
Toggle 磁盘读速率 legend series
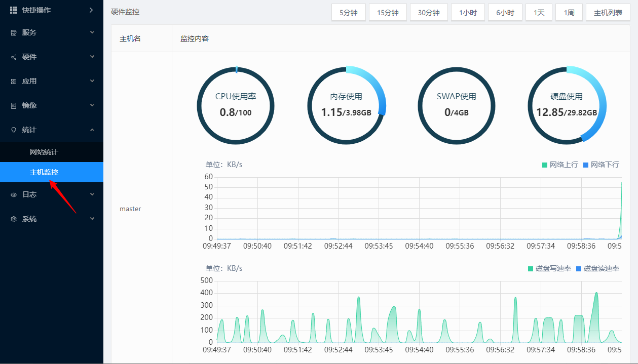pos(597,268)
